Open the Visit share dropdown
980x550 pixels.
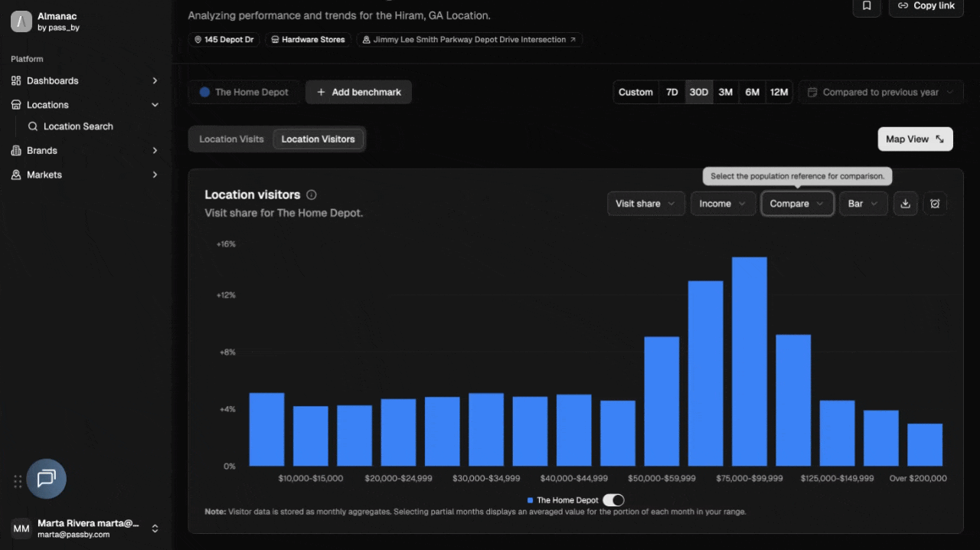(x=645, y=204)
